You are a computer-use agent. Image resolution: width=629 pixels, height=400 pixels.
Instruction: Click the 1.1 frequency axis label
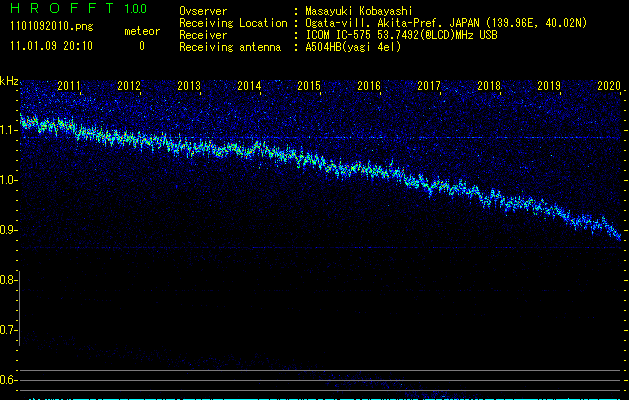click(x=6, y=130)
